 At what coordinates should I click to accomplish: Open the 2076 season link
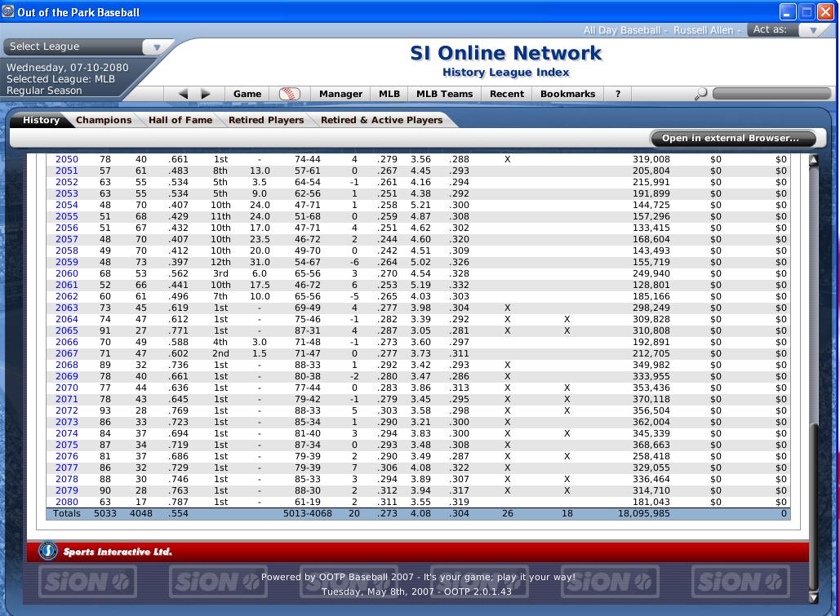(x=67, y=456)
